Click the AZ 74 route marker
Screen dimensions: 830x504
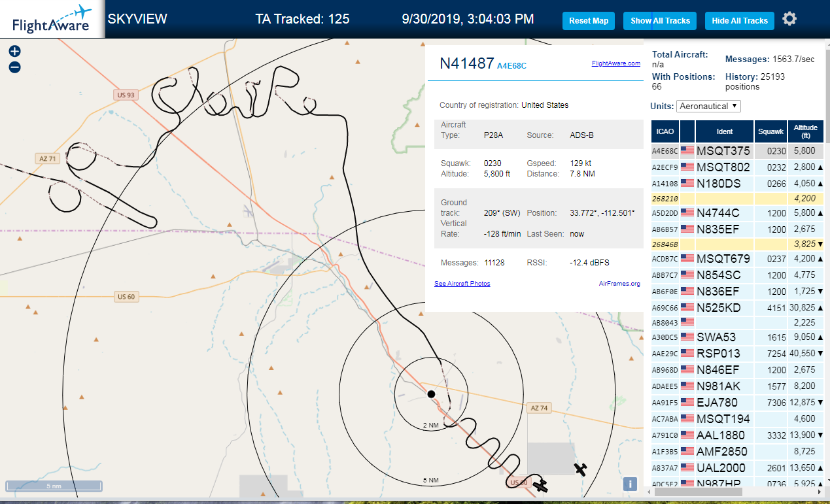539,408
